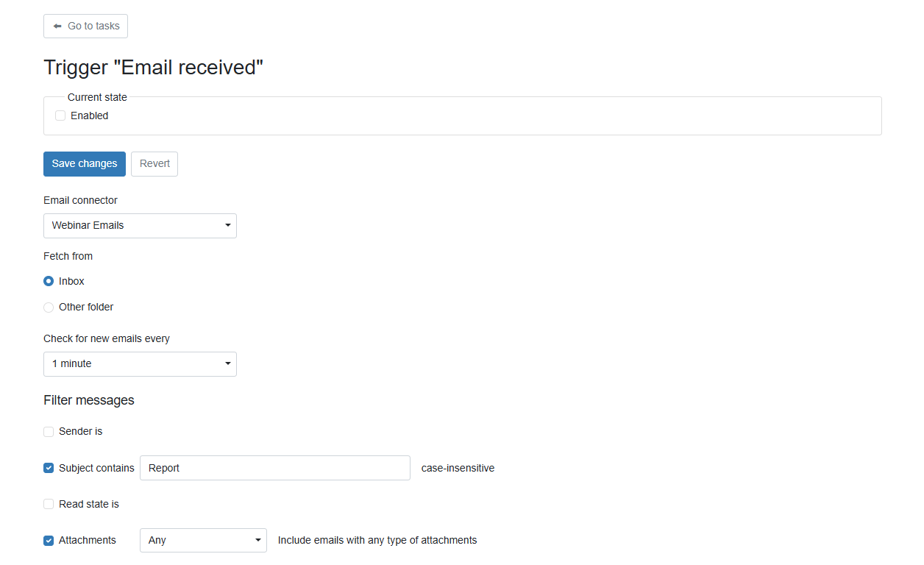Choose the Other folder radio option
This screenshot has width=924, height=565.
(49, 308)
